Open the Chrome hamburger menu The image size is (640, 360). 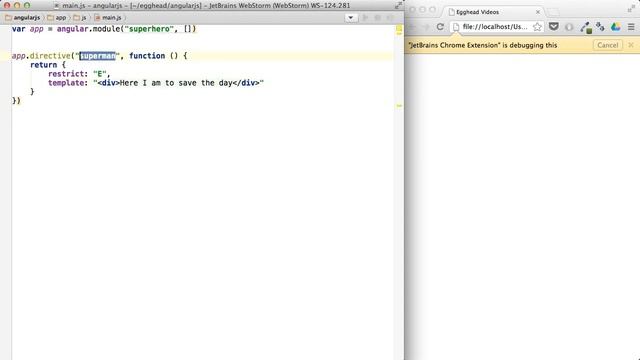pyautogui.click(x=631, y=27)
